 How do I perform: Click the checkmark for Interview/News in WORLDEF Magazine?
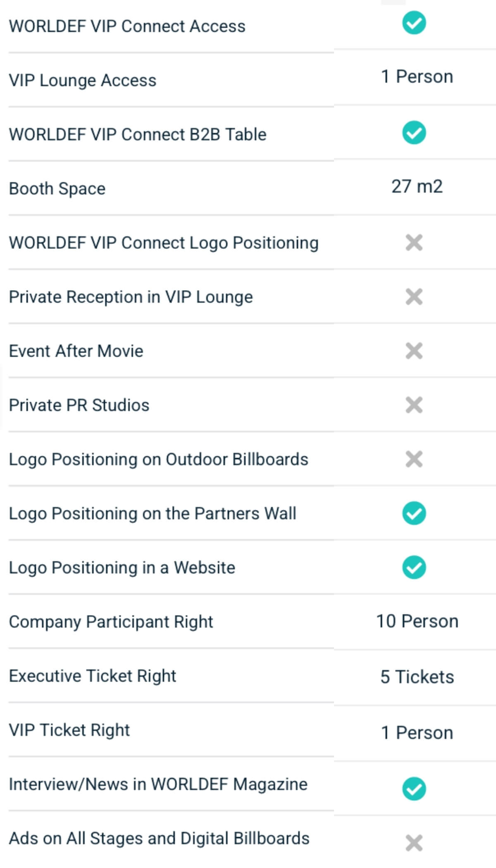(x=414, y=789)
